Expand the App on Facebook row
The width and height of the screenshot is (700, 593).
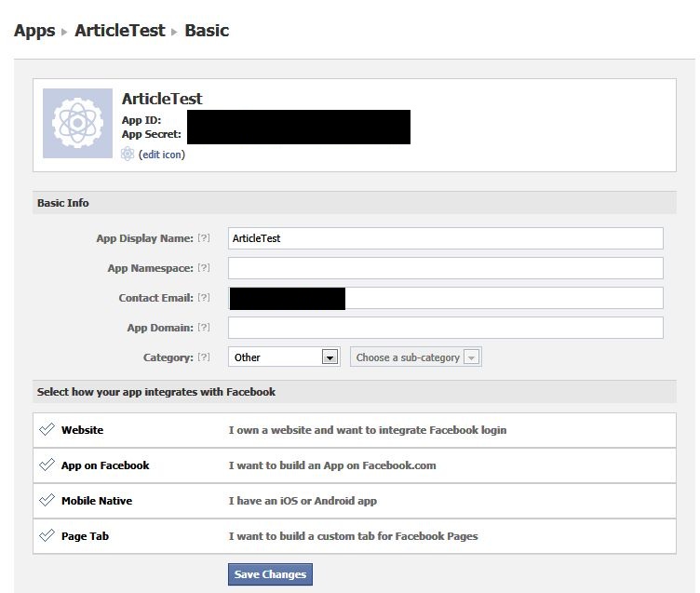point(355,465)
